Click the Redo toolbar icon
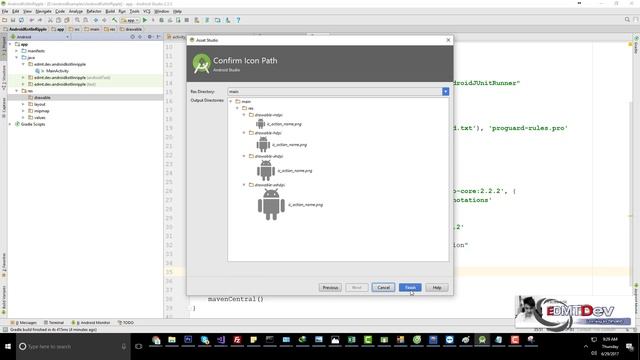The width and height of the screenshot is (640, 360). (40, 20)
